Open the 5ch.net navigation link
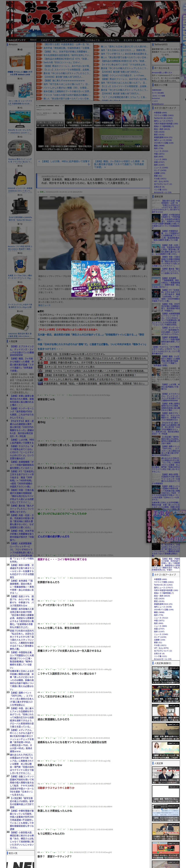 pos(151,40)
